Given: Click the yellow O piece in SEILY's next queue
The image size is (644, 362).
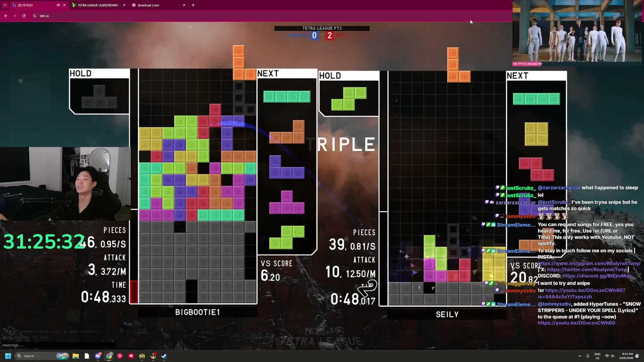Looking at the screenshot, I should click(536, 134).
